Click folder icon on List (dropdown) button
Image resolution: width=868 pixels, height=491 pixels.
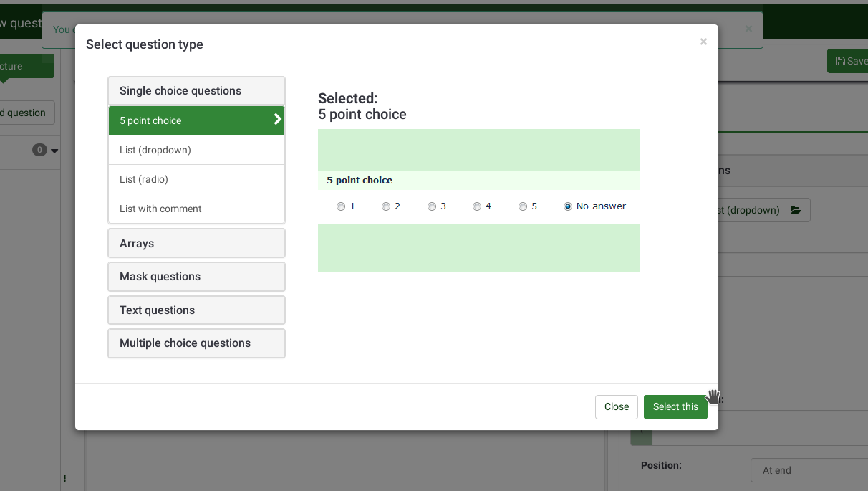pyautogui.click(x=795, y=210)
